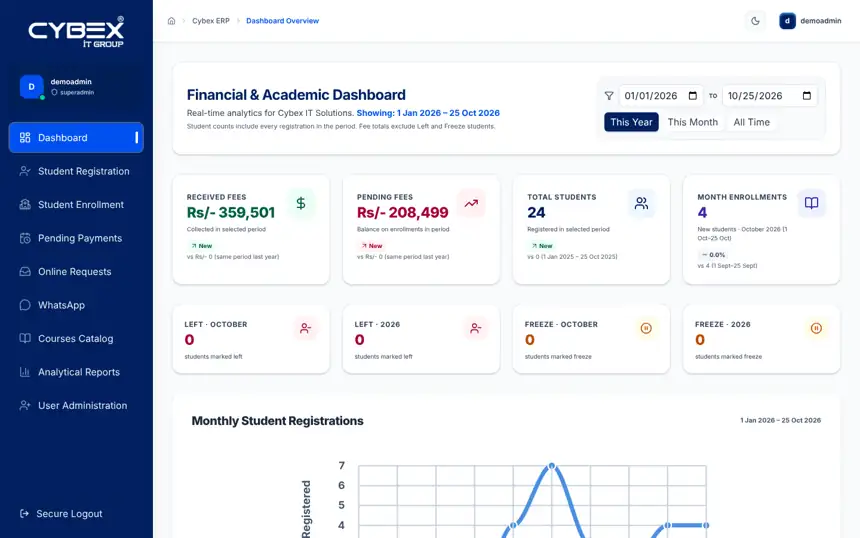This screenshot has width=860, height=538.
Task: Select the This Month filter
Action: pyautogui.click(x=693, y=122)
